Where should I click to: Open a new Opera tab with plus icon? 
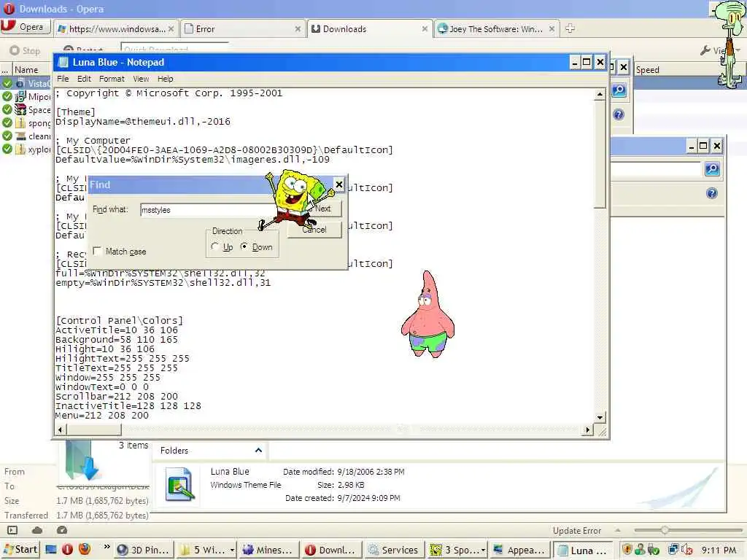(570, 28)
